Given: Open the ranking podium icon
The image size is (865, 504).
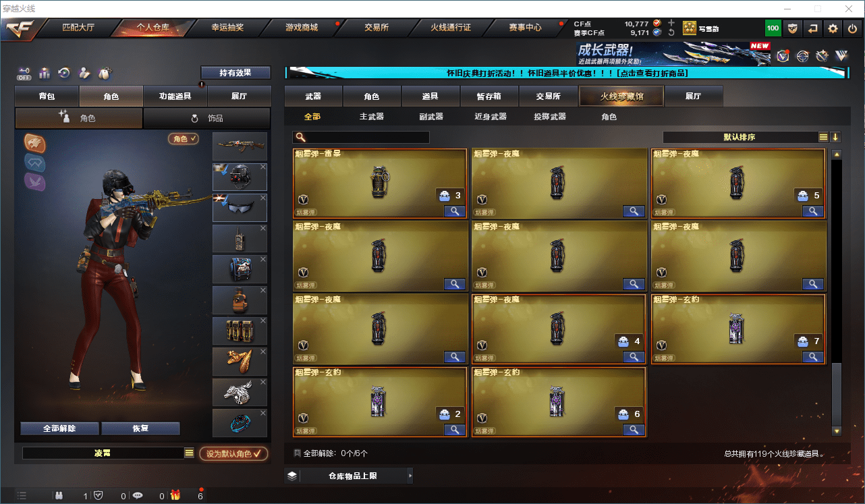Looking at the screenshot, I should (45, 73).
